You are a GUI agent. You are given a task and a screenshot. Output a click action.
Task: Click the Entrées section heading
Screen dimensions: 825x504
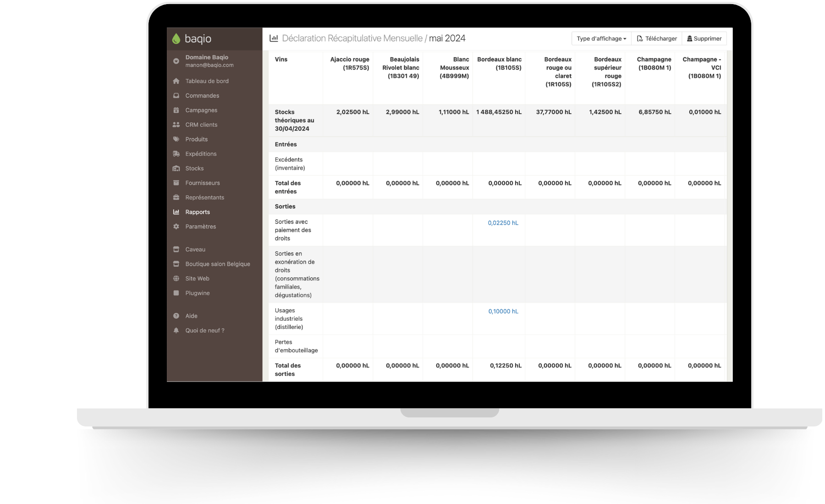[286, 145]
